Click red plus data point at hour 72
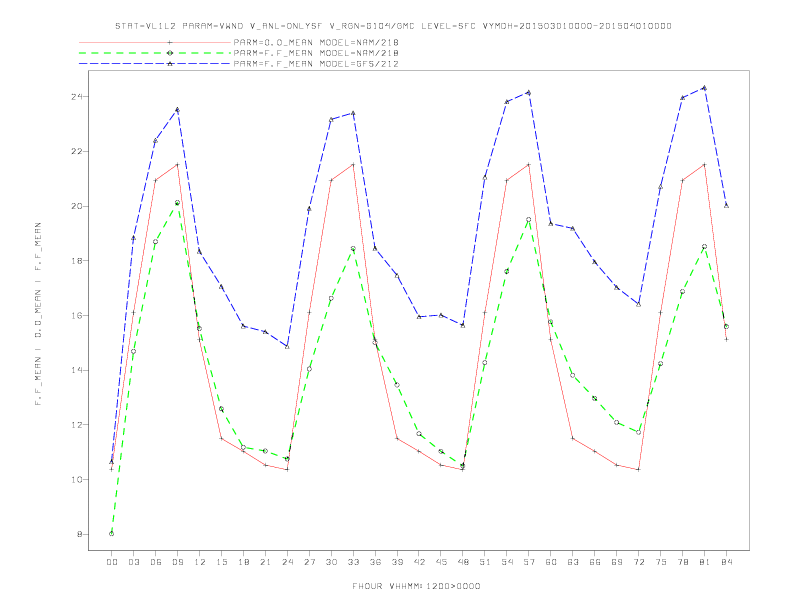This screenshot has width=792, height=612. [x=638, y=469]
